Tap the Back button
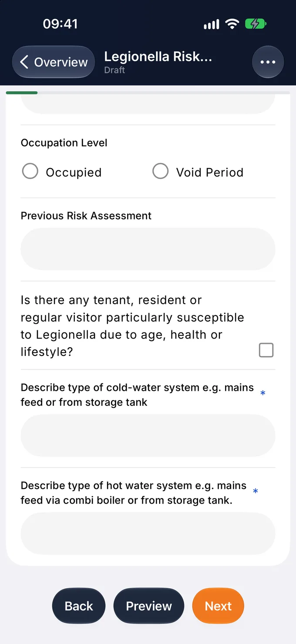 79,606
